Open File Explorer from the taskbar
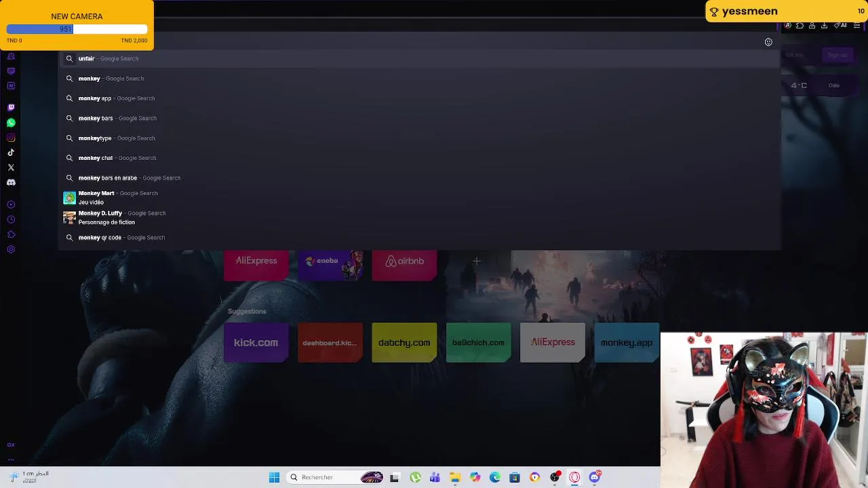 click(455, 478)
